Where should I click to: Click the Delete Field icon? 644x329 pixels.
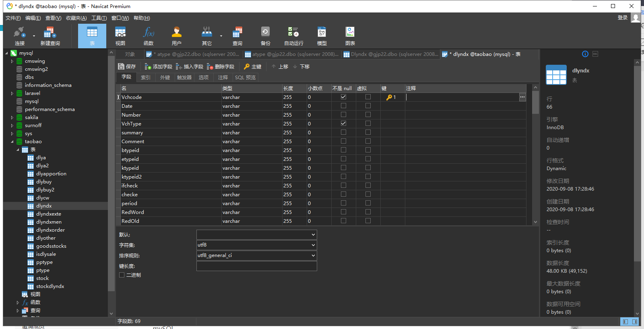210,66
